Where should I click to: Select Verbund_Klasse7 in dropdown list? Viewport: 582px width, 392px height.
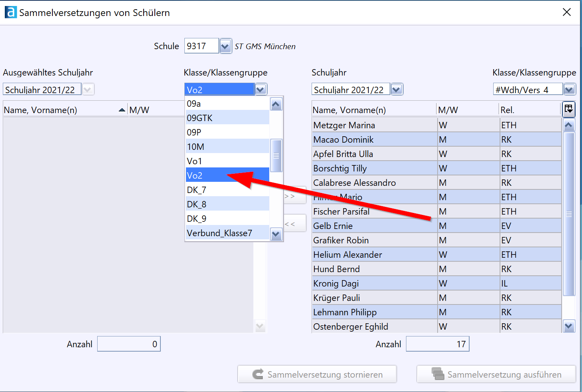click(x=227, y=233)
